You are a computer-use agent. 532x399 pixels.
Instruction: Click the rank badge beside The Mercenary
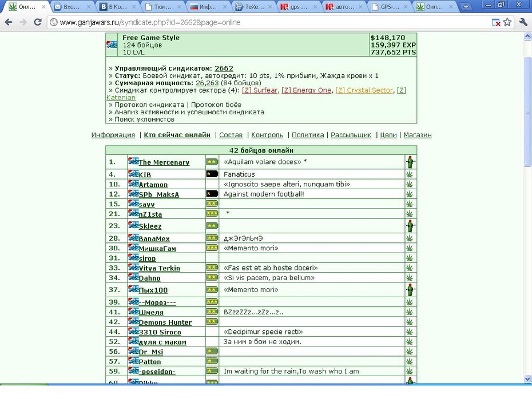point(212,162)
